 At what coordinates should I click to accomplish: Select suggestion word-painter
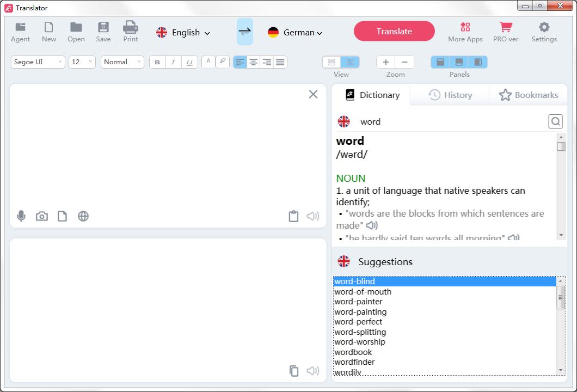click(x=445, y=302)
